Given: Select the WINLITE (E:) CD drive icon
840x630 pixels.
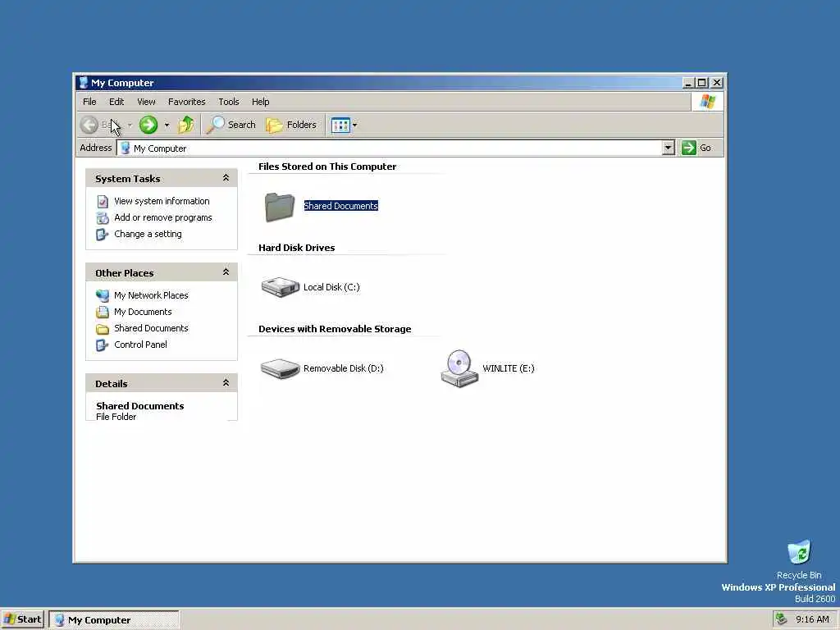Looking at the screenshot, I should [459, 368].
